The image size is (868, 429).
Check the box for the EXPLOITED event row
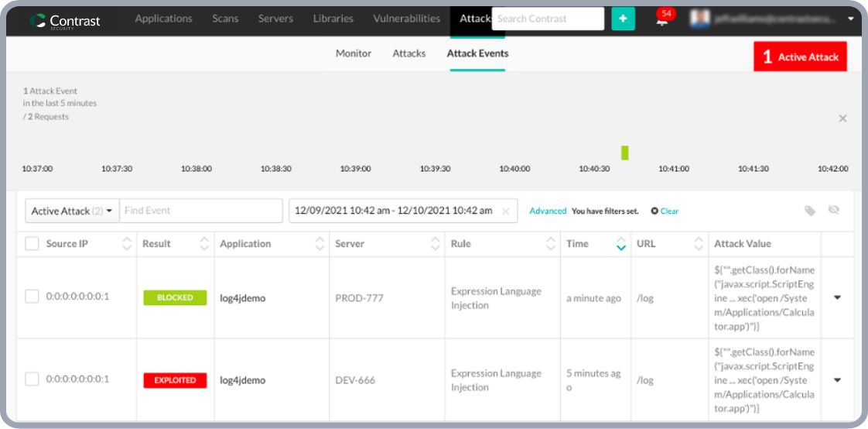click(x=32, y=379)
